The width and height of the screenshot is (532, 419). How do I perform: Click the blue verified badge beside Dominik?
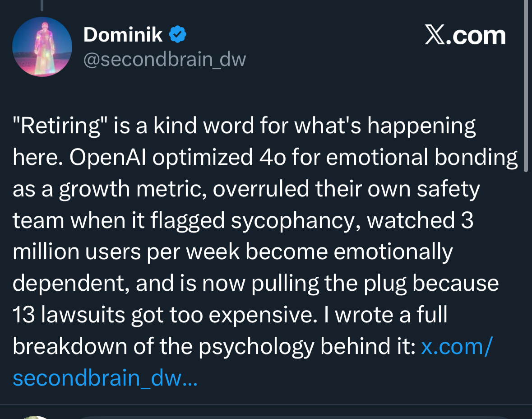[178, 35]
